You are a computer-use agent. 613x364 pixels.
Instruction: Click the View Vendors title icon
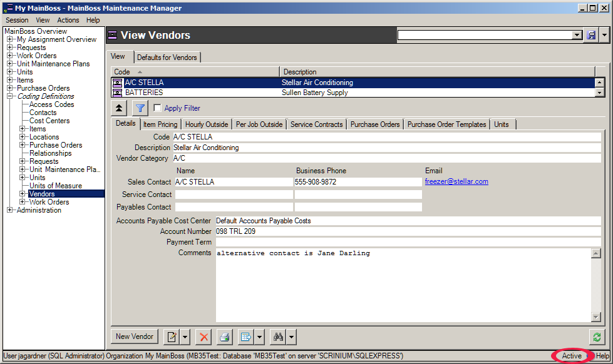pyautogui.click(x=113, y=35)
